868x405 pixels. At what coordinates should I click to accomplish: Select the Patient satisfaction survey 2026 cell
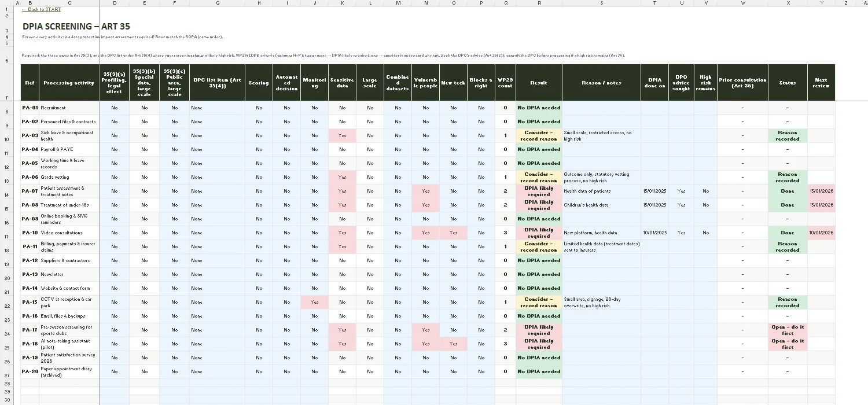[x=69, y=358]
